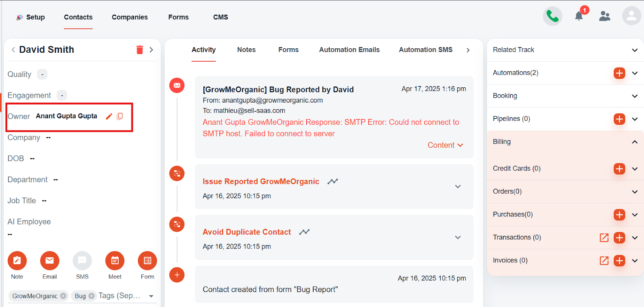Collapse the Billing section

[x=635, y=142]
